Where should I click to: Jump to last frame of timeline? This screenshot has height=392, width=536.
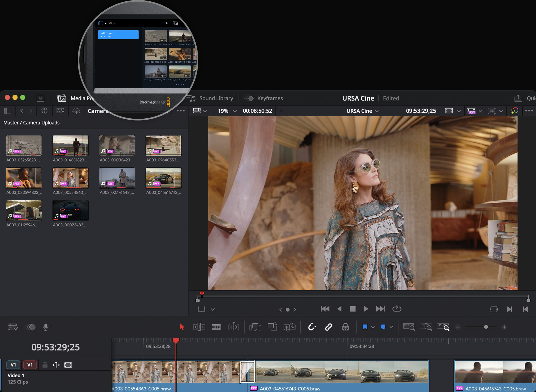(x=380, y=309)
